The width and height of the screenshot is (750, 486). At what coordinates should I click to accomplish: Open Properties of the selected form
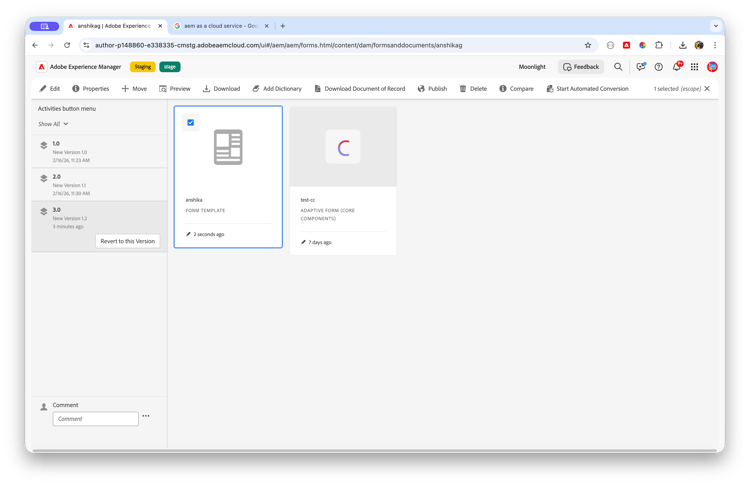pyautogui.click(x=90, y=88)
